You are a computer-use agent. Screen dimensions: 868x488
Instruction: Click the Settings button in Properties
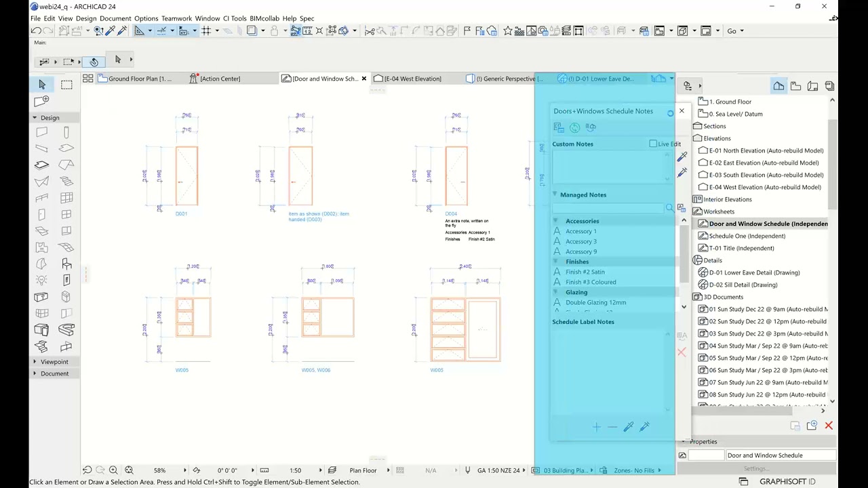[x=755, y=468]
